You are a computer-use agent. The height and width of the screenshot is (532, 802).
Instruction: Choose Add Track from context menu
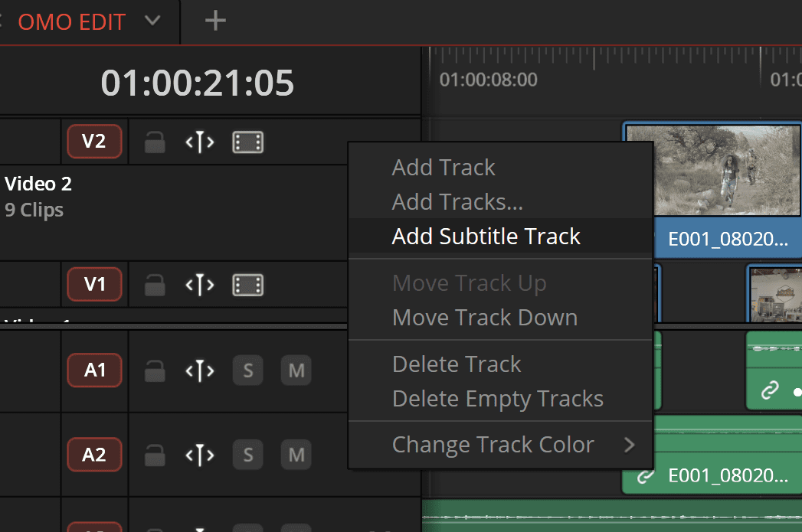coord(500,168)
